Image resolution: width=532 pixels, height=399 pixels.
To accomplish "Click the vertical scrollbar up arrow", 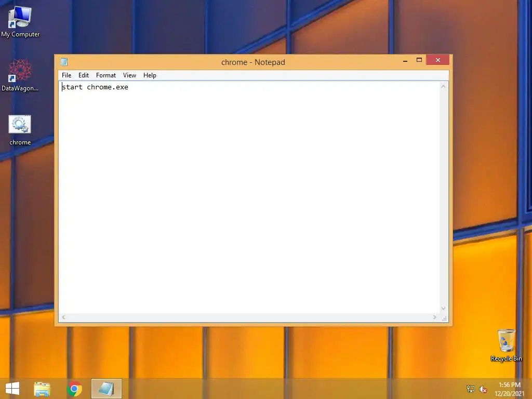I will point(443,87).
